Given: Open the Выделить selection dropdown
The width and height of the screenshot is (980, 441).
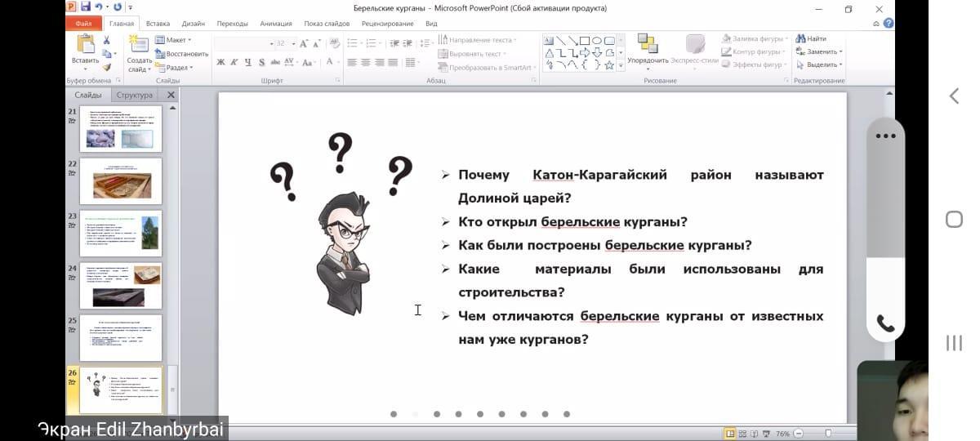Looking at the screenshot, I should click(820, 65).
